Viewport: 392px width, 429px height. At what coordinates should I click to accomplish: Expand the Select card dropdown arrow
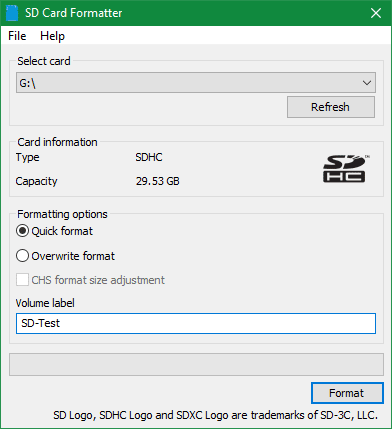(x=367, y=83)
